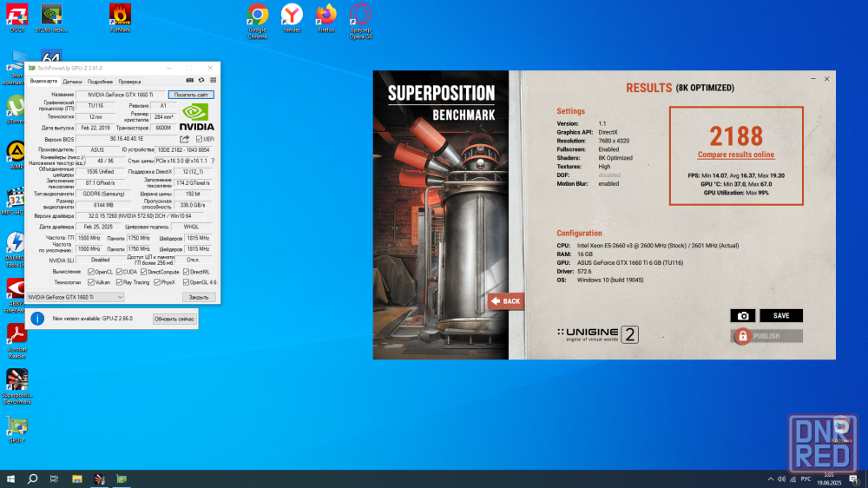Click network icon in system tray
This screenshot has width=868, height=488.
click(x=793, y=479)
